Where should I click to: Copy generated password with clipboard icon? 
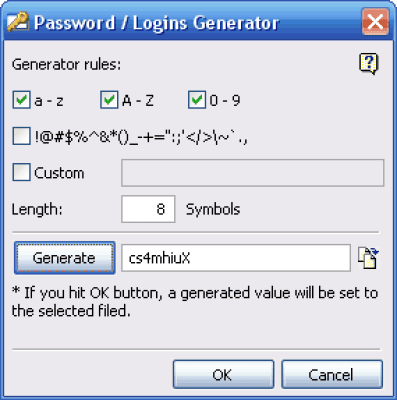pyautogui.click(x=368, y=258)
